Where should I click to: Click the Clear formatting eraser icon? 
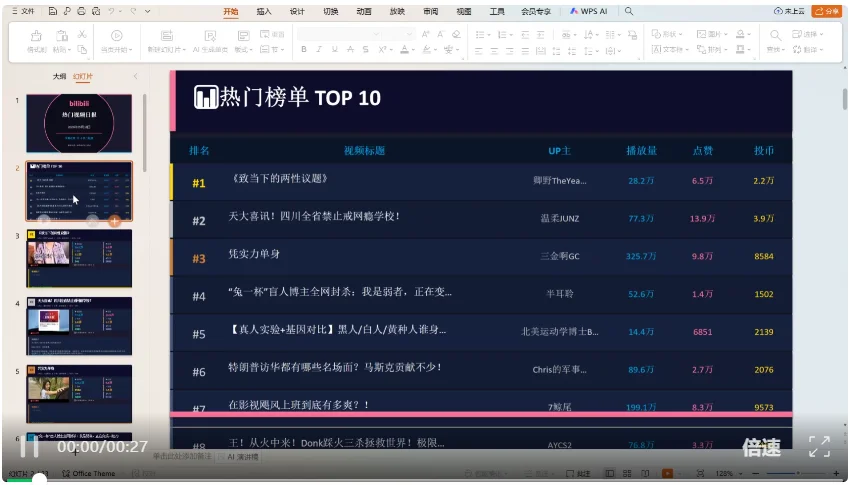(456, 34)
